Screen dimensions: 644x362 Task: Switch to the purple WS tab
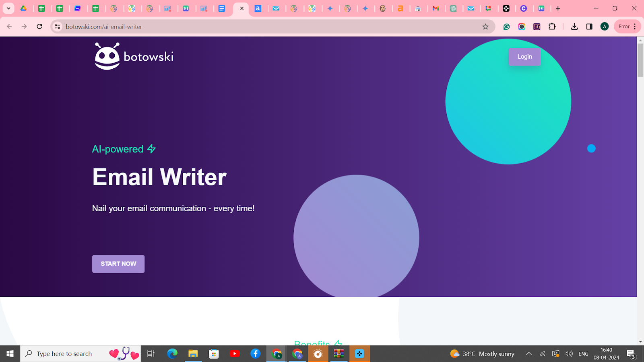[x=78, y=8]
